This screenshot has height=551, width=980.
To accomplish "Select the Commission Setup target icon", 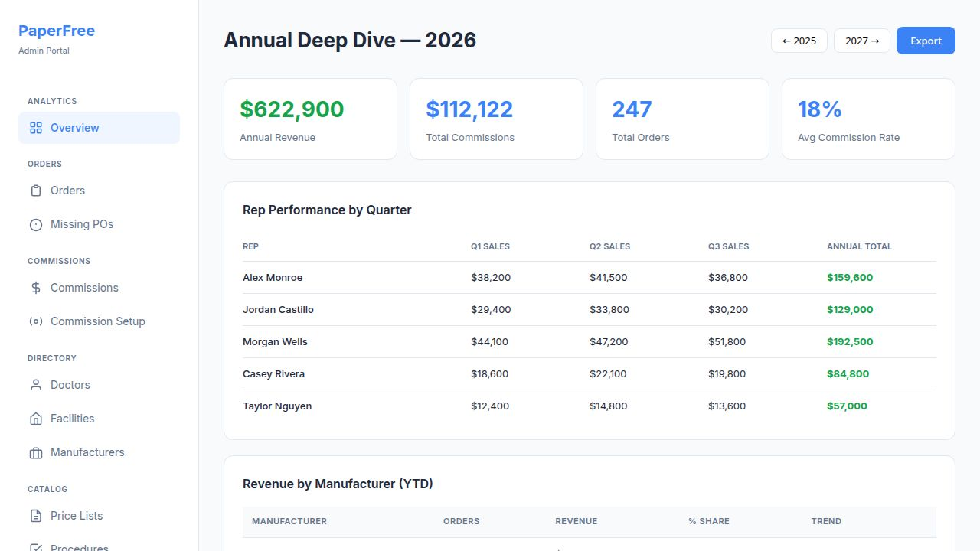I will 36,321.
